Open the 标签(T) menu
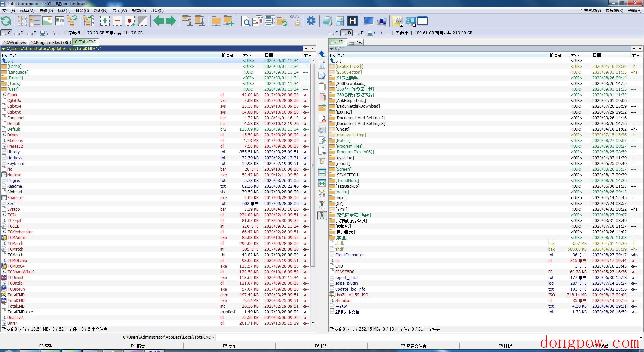The width and height of the screenshot is (644, 352). [x=64, y=10]
